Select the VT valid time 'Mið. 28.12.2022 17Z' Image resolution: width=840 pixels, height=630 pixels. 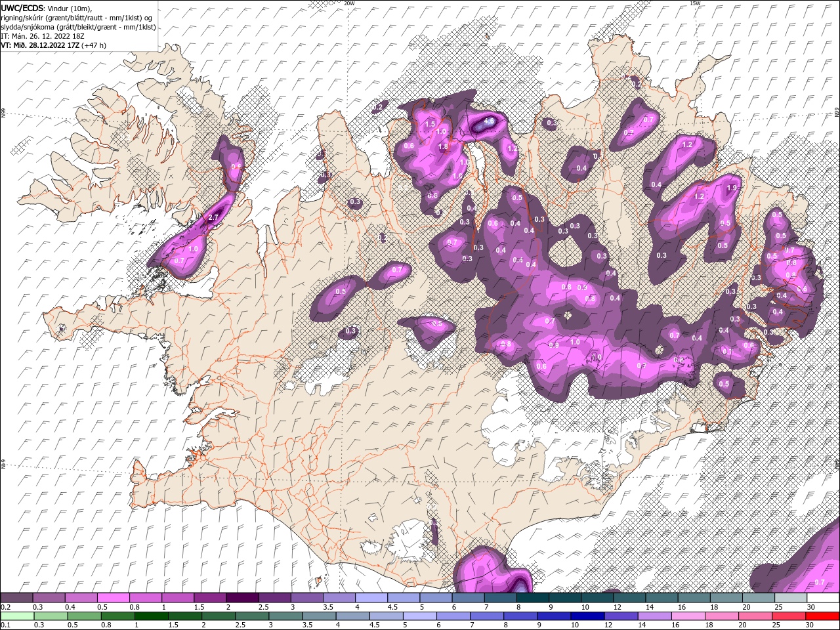pyautogui.click(x=46, y=45)
